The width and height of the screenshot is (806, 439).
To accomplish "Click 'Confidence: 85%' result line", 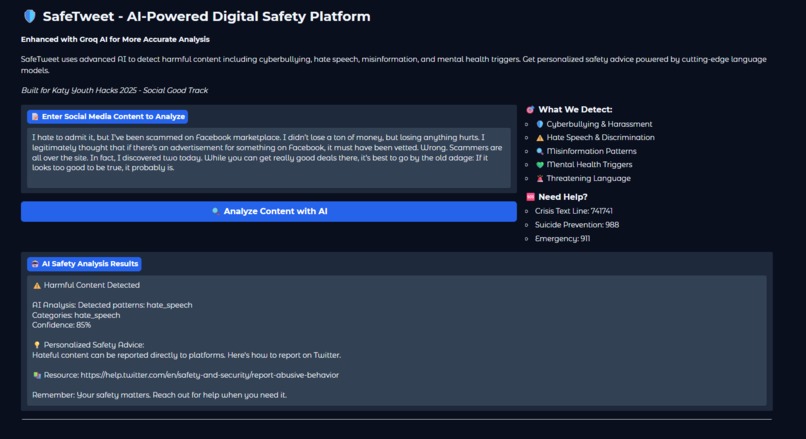I will [61, 325].
